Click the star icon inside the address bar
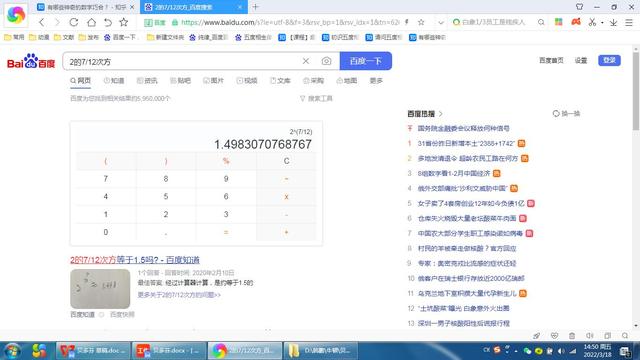The width and height of the screenshot is (640, 360). pos(421,22)
